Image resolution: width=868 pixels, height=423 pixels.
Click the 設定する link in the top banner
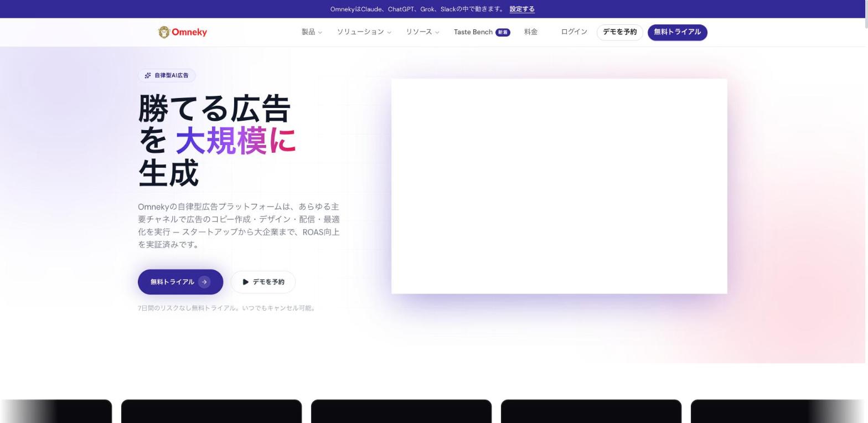coord(522,9)
